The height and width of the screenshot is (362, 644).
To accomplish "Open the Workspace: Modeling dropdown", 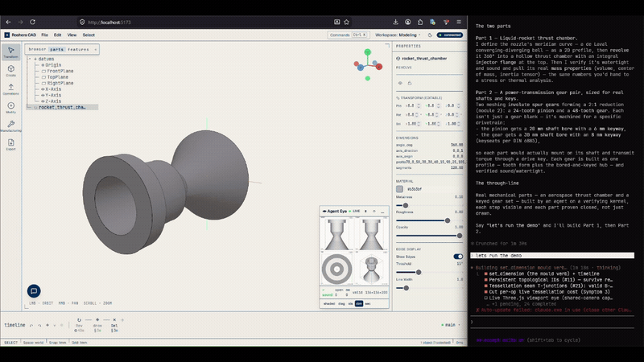I will click(x=398, y=35).
